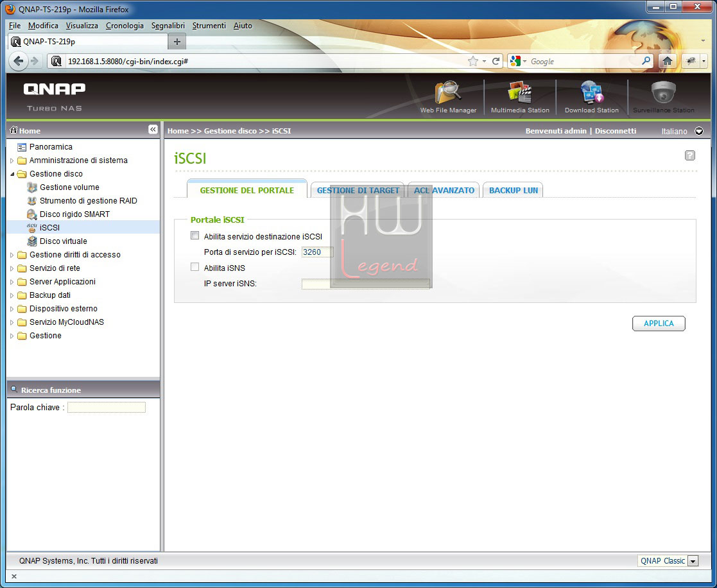Click the Parola chiave search field
This screenshot has width=717, height=588.
pos(107,407)
